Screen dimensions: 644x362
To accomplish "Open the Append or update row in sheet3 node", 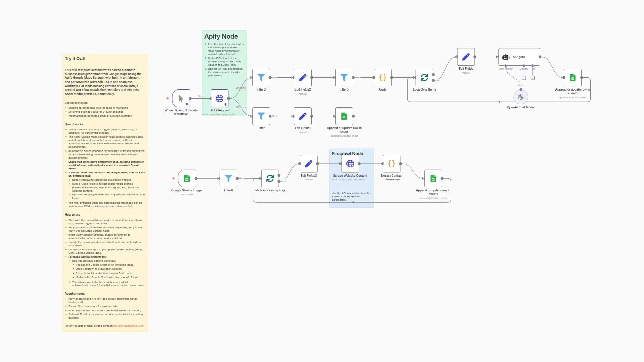I will point(573,77).
